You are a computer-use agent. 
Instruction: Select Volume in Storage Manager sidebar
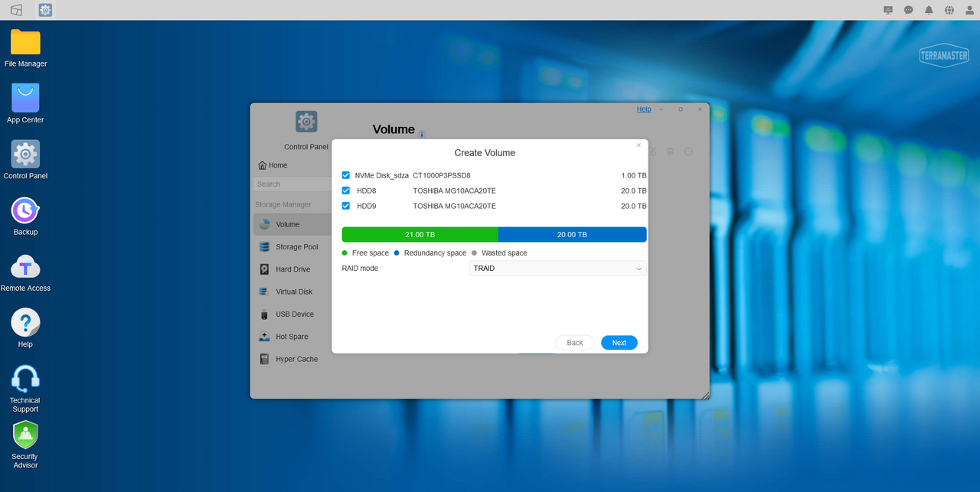click(x=292, y=224)
